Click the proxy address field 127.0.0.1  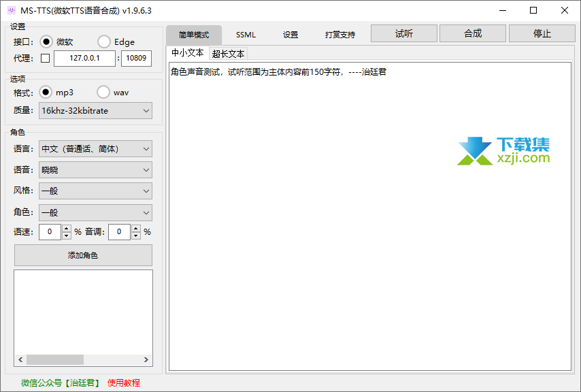[84, 58]
